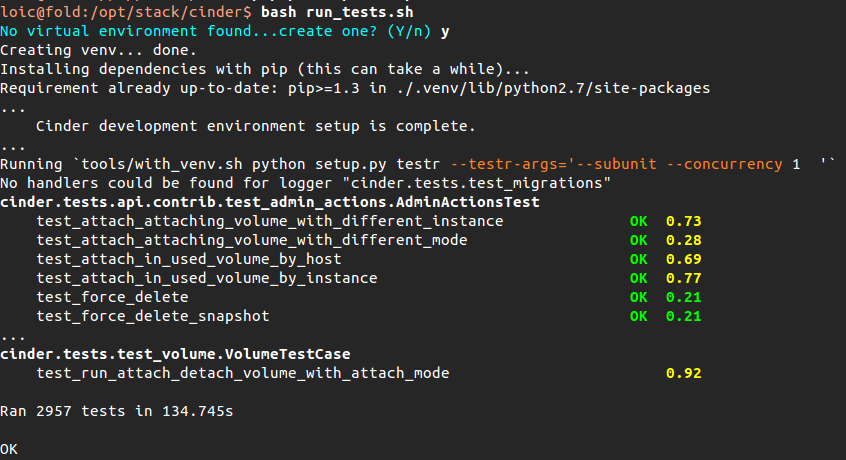Screen dimensions: 846x460
Task: Click the 0.69 duration for test_attach_in_used_volume_by_host
Action: pos(683,259)
